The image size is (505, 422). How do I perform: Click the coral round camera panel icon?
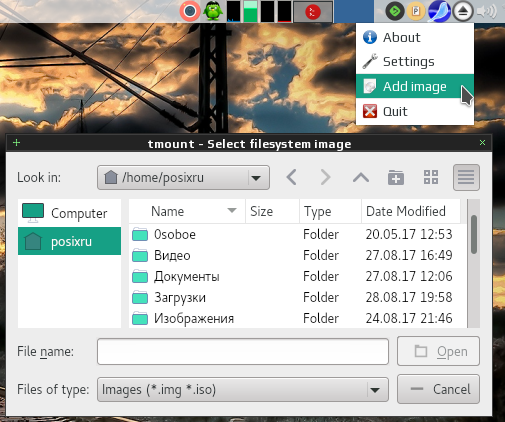click(x=190, y=11)
